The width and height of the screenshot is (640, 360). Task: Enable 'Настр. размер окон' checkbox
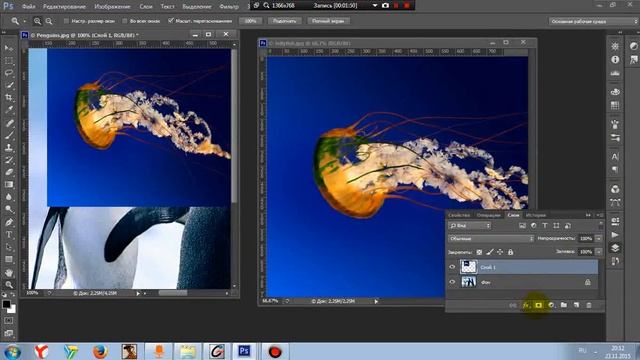tap(67, 21)
